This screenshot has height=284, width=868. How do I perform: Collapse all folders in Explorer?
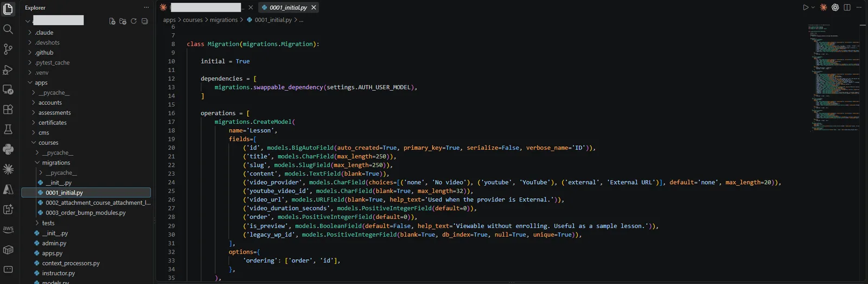click(144, 21)
